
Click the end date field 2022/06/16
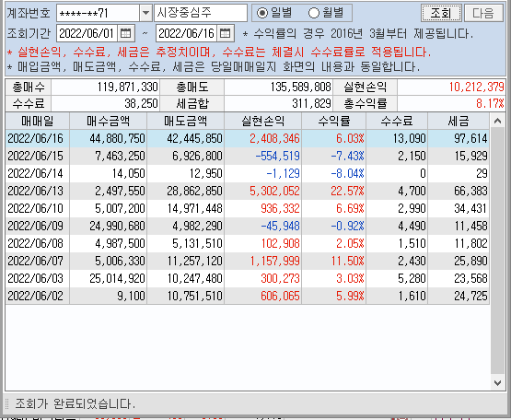point(186,33)
